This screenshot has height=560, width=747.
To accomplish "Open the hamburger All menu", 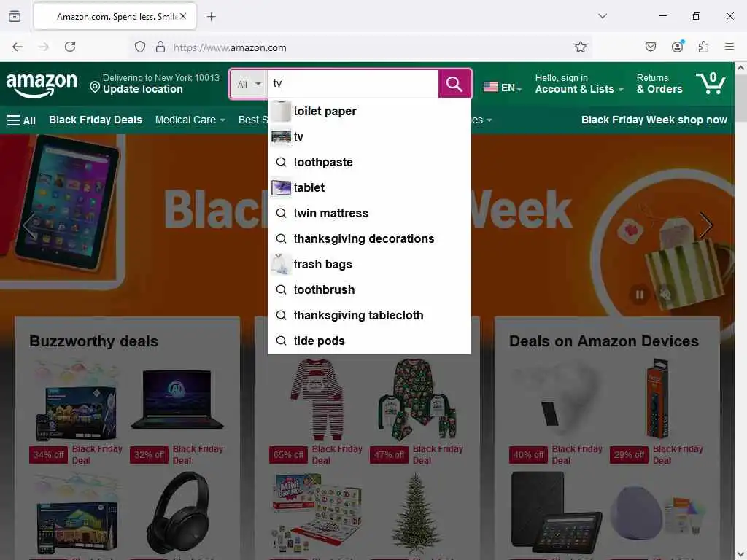I will pos(21,120).
